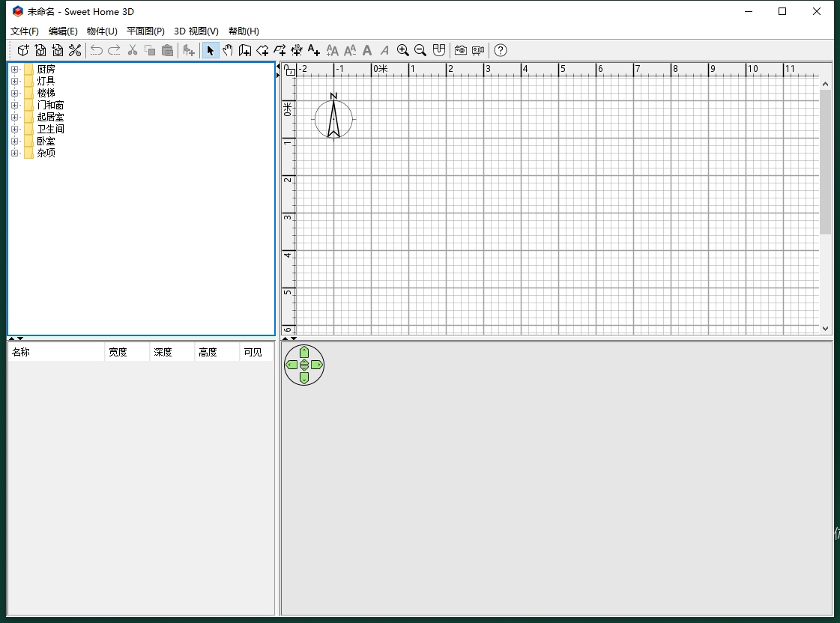Click the plan's vertical scrollbar thumb

(825, 162)
